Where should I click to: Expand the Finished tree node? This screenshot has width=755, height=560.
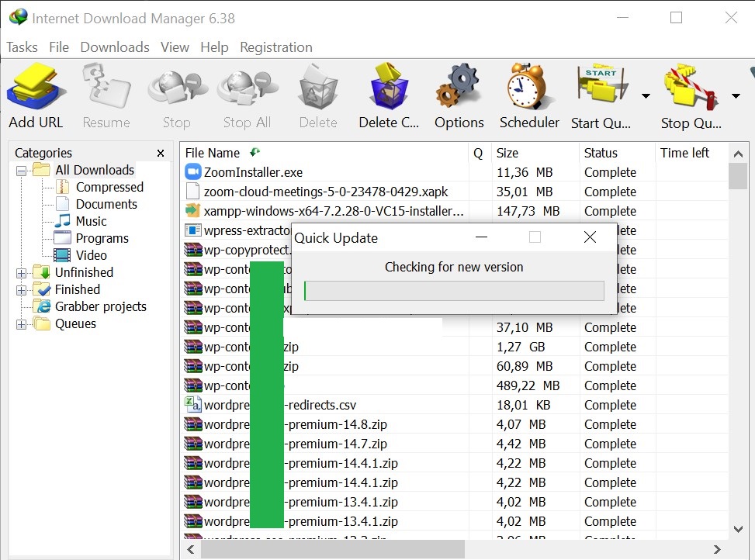pos(21,291)
